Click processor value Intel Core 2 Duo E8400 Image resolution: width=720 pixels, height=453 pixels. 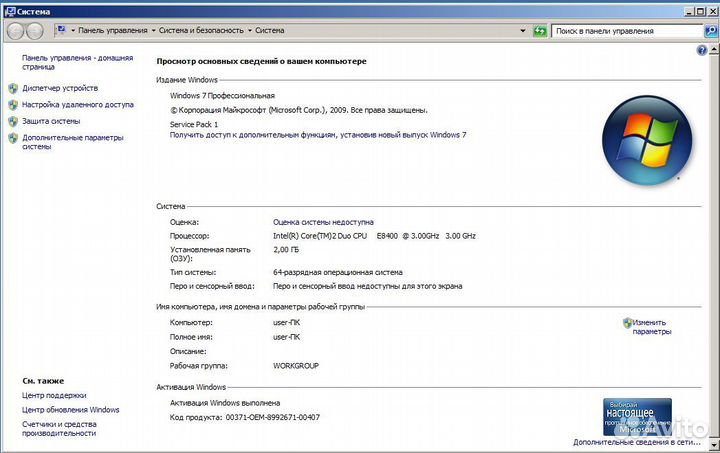click(x=374, y=236)
